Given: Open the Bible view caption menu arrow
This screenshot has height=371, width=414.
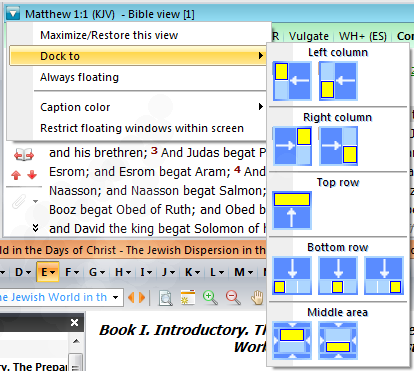Looking at the screenshot, I should (13, 14).
